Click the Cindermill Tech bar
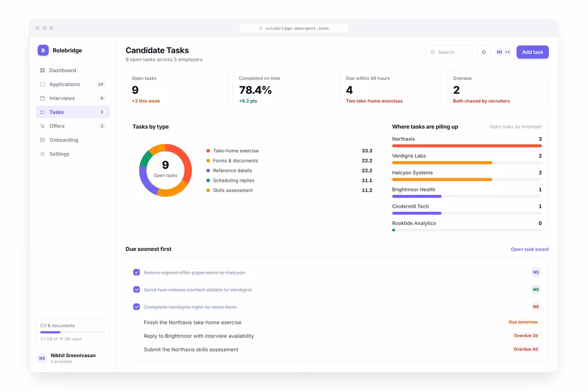Screen dimensions: 588x392 [417, 213]
